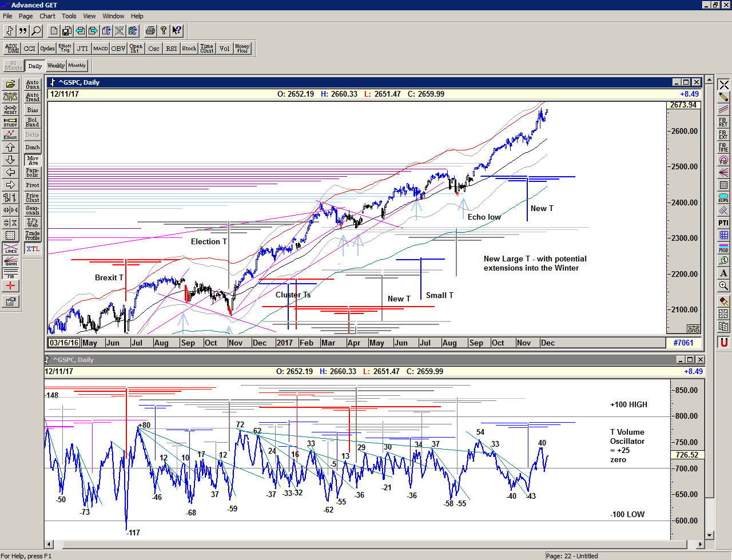This screenshot has width=732, height=560.
Task: Click the 03/16/16 start date box
Action: [x=63, y=343]
